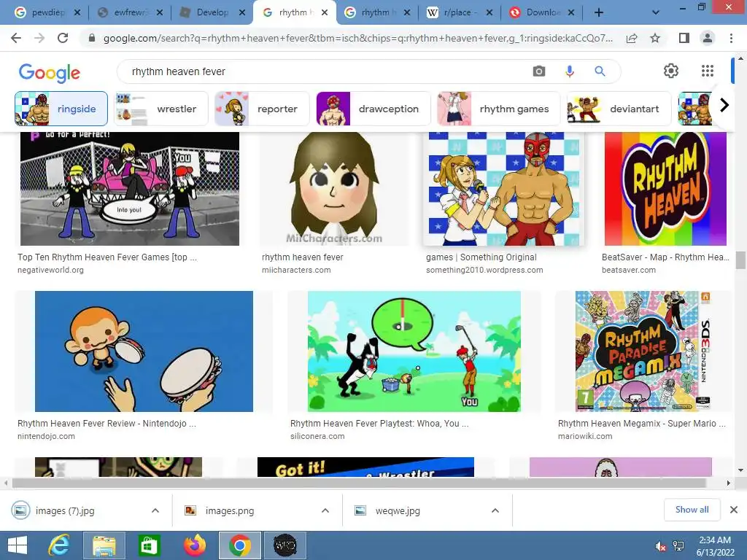
Task: Close the pewdiepie tab
Action: 77,12
